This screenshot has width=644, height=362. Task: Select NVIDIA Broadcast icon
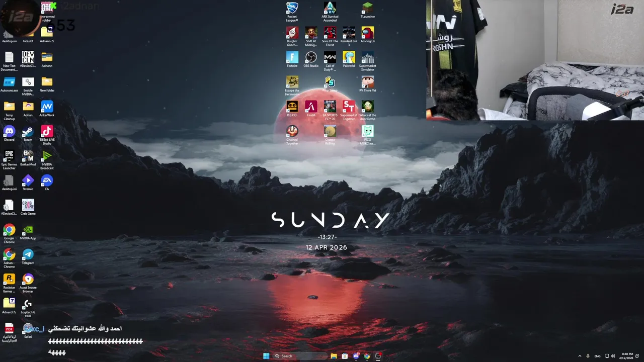click(x=47, y=159)
